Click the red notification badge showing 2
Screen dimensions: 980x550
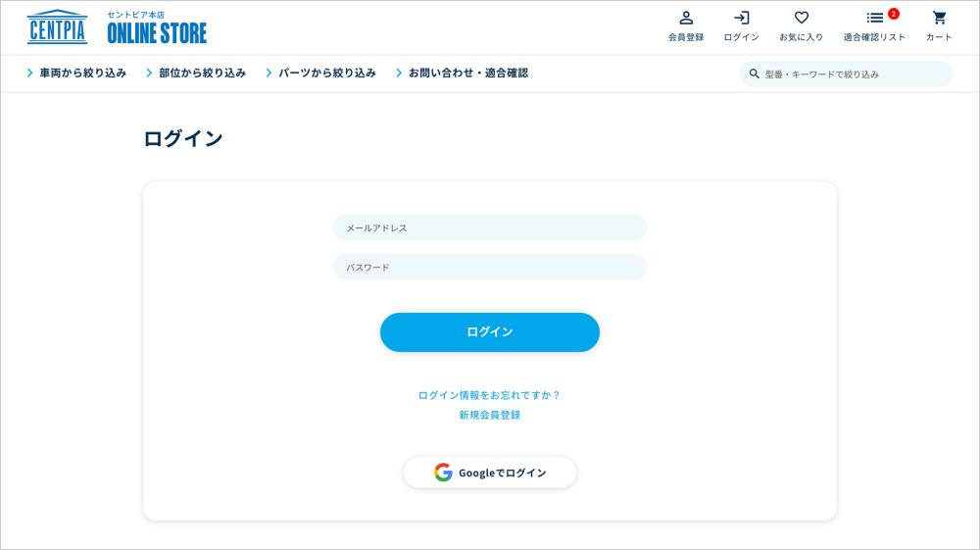coord(893,14)
